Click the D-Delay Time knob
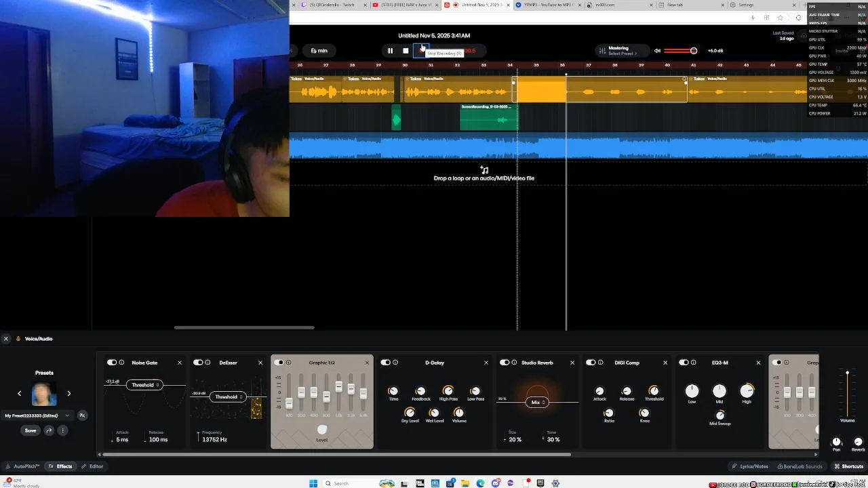The image size is (868, 488). [x=393, y=391]
